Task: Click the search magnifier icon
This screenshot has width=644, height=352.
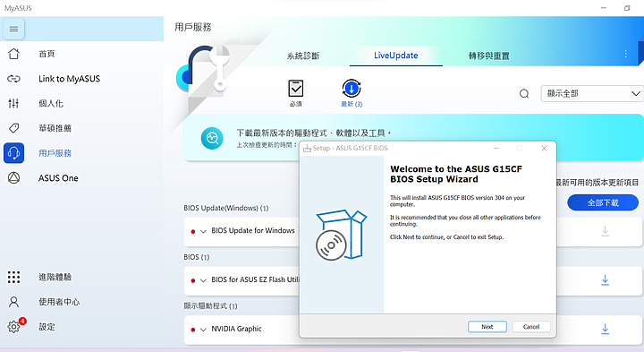Action: coord(524,94)
